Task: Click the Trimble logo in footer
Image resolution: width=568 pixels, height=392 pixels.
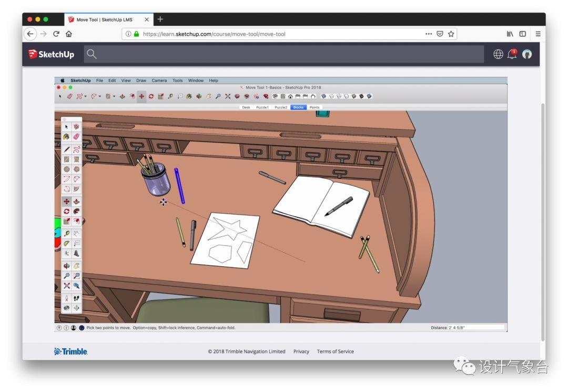Action: coord(70,351)
